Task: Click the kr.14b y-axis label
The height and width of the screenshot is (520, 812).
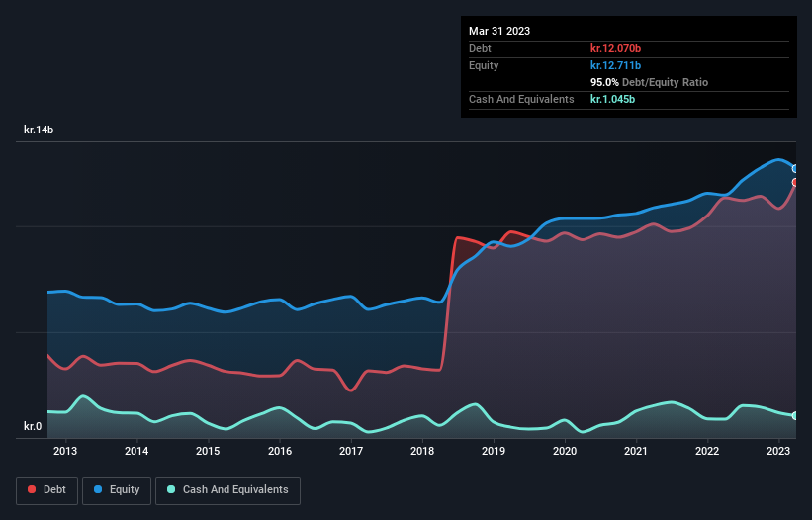Action: click(39, 130)
